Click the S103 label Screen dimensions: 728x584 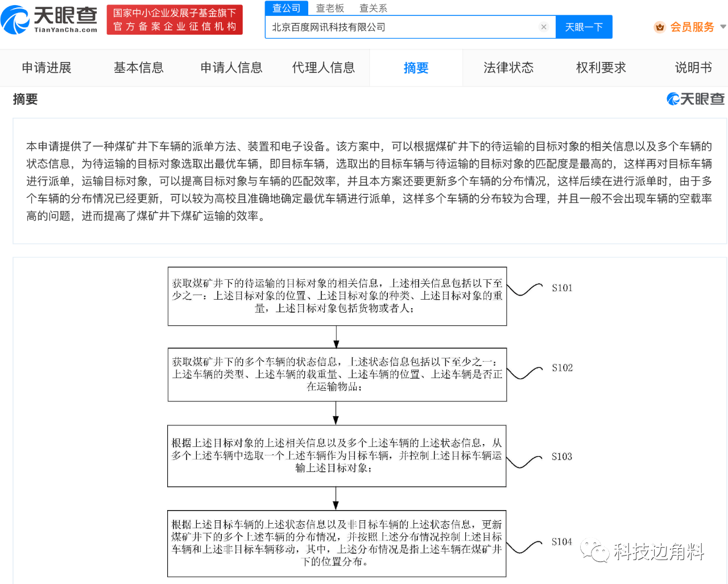pos(562,457)
